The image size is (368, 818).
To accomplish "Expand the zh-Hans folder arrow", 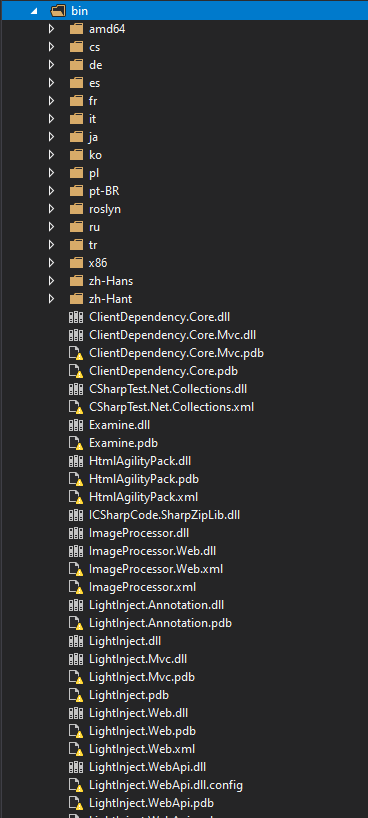I will (x=51, y=281).
